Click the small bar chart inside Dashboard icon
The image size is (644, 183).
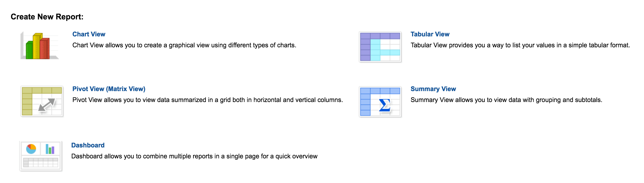click(x=50, y=149)
